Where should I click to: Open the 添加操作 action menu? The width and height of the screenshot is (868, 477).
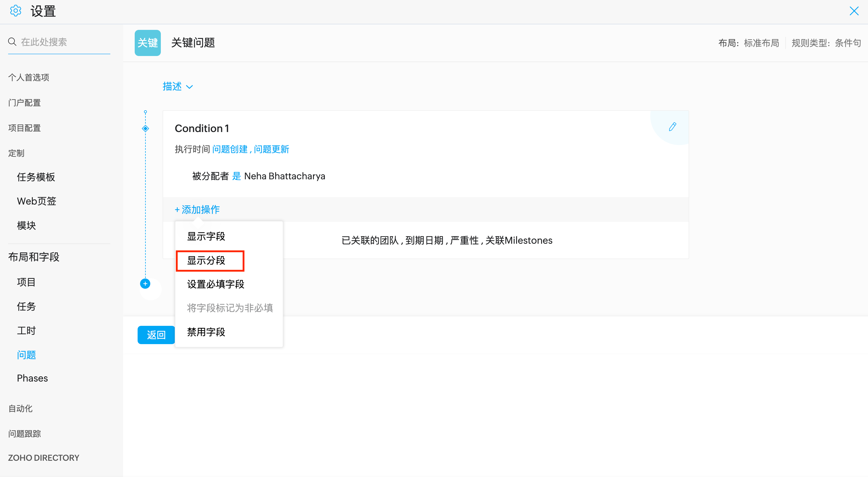point(197,209)
